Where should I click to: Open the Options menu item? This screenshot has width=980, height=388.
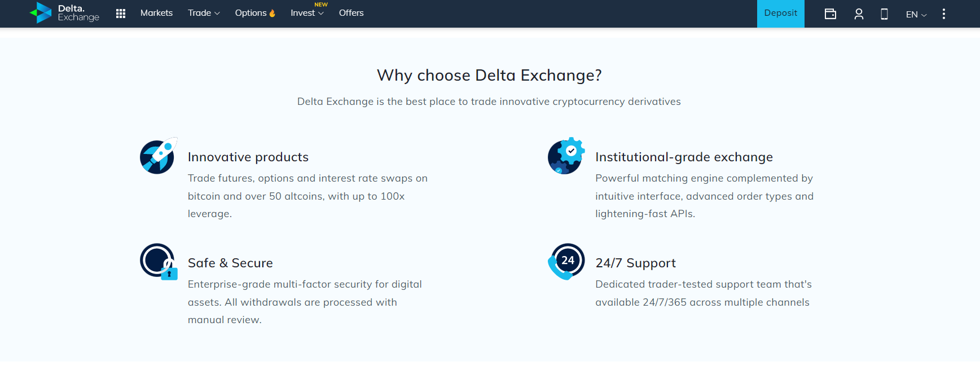pos(251,13)
